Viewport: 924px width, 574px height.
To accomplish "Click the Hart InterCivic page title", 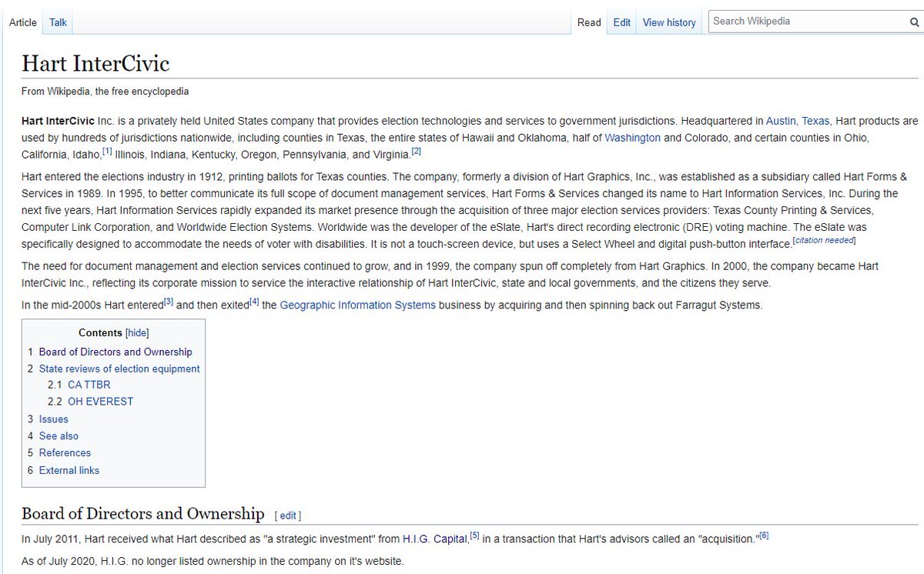I will point(95,63).
